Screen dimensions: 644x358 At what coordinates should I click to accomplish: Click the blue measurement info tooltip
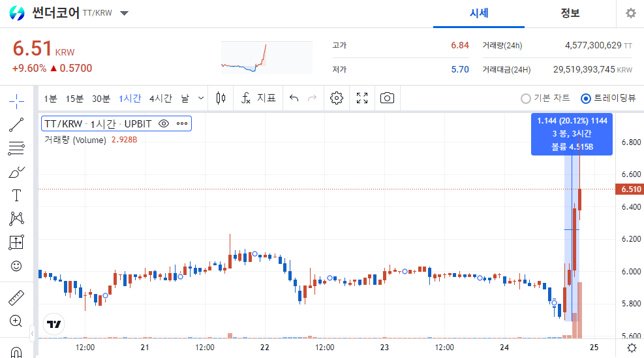point(572,133)
